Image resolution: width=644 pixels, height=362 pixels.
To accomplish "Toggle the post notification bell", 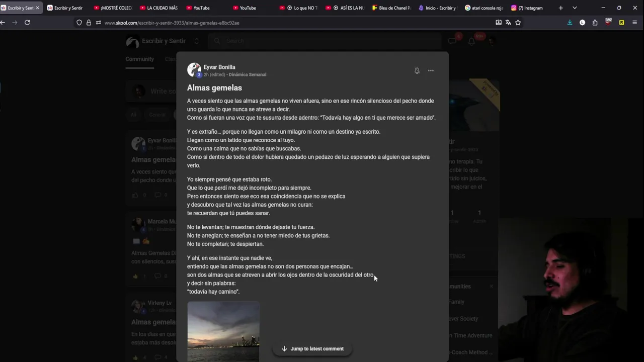I will pyautogui.click(x=417, y=71).
